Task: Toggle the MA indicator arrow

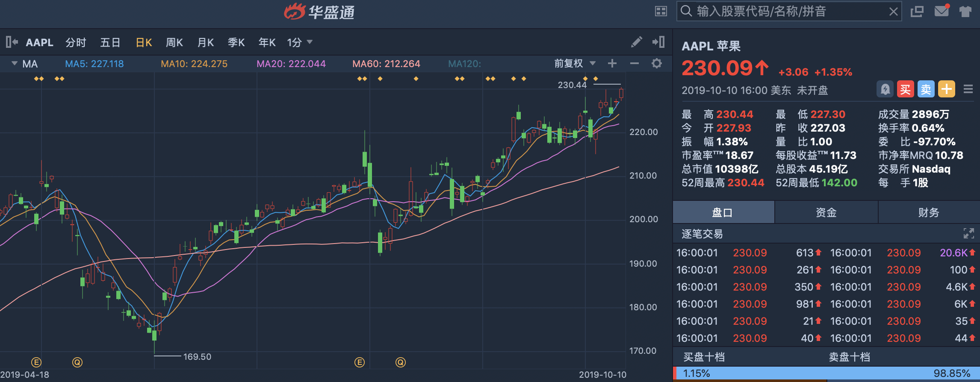Action: [x=15, y=64]
